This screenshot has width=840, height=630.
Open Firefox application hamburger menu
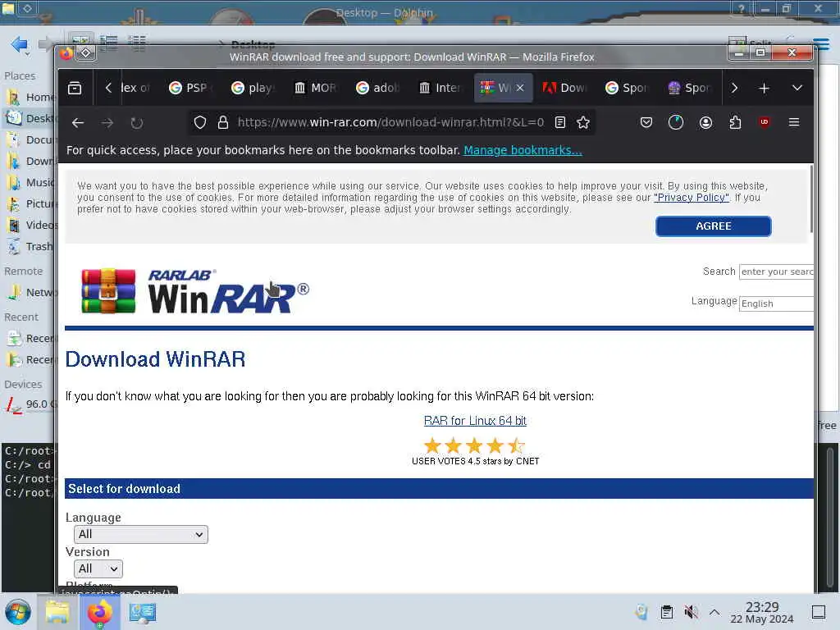pos(794,123)
